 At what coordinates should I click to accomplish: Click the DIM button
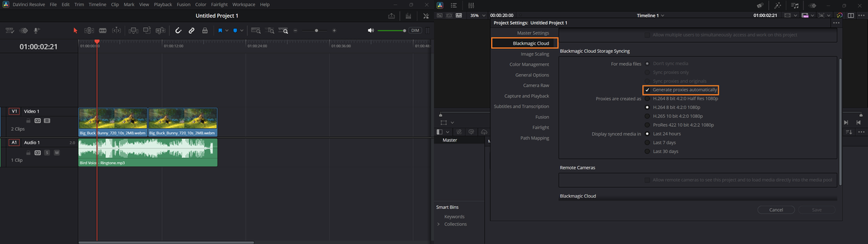415,30
